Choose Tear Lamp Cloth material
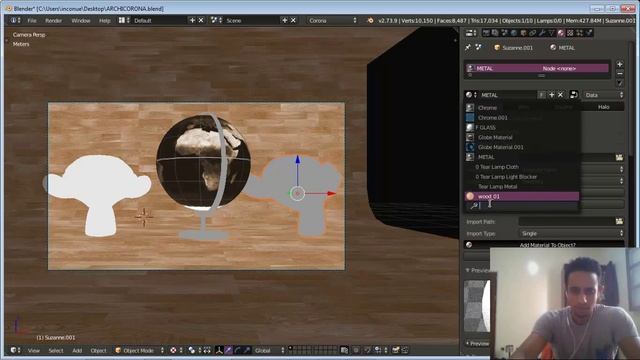Image resolution: width=640 pixels, height=360 pixels. [x=522, y=167]
